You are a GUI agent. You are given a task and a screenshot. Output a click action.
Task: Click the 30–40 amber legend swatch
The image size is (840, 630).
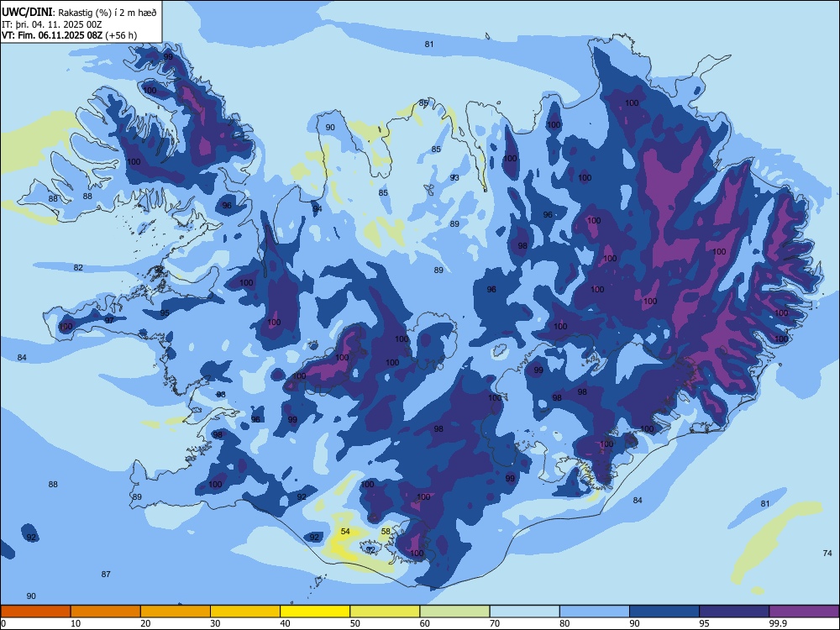pos(245,612)
